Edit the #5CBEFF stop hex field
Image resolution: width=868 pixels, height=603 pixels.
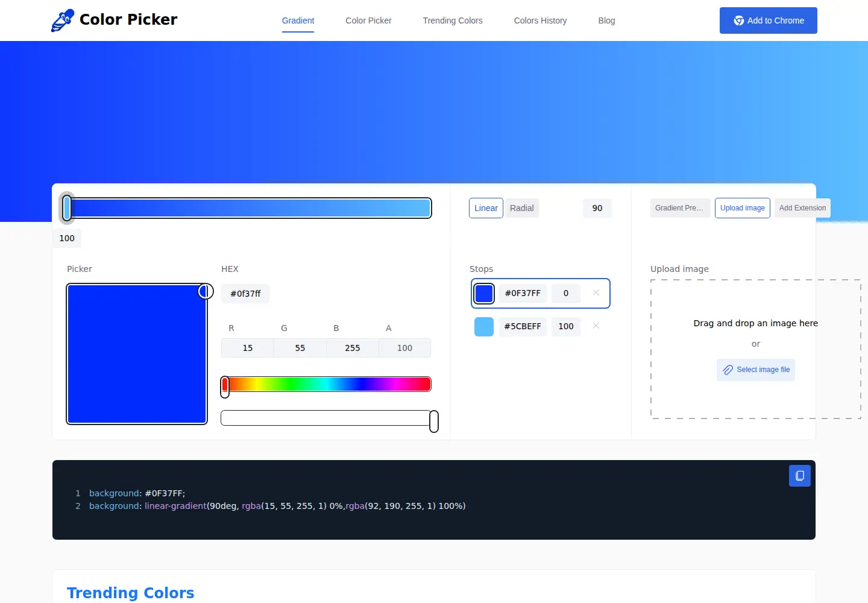click(523, 326)
